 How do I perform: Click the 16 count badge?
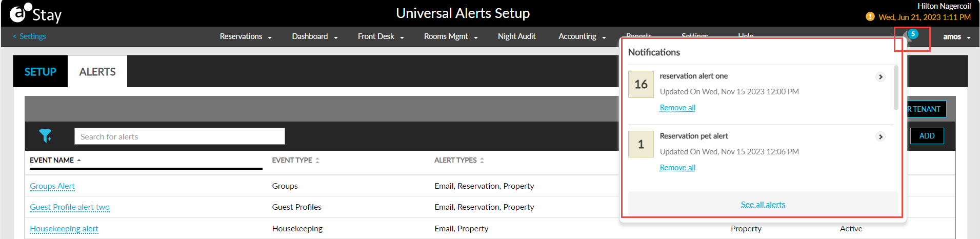point(641,84)
